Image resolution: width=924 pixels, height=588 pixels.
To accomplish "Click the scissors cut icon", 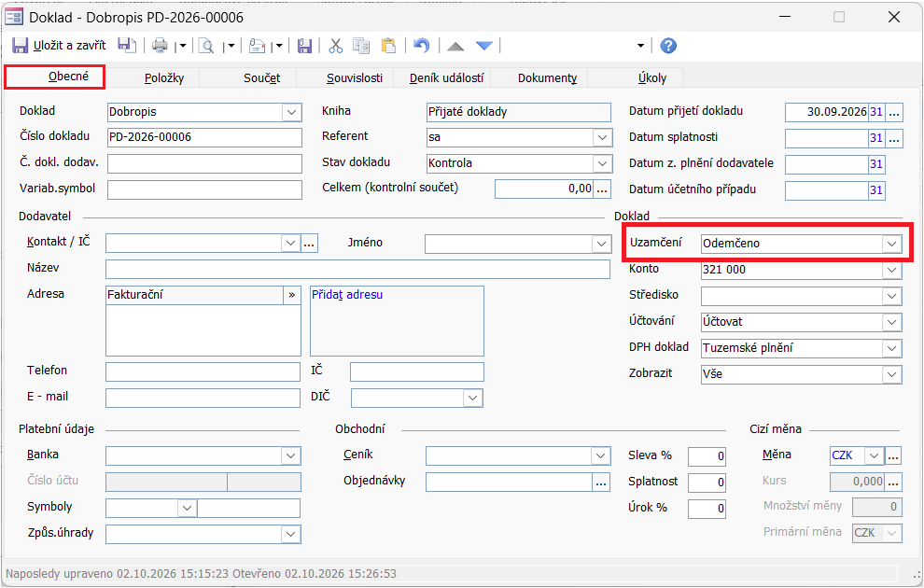I will (336, 46).
